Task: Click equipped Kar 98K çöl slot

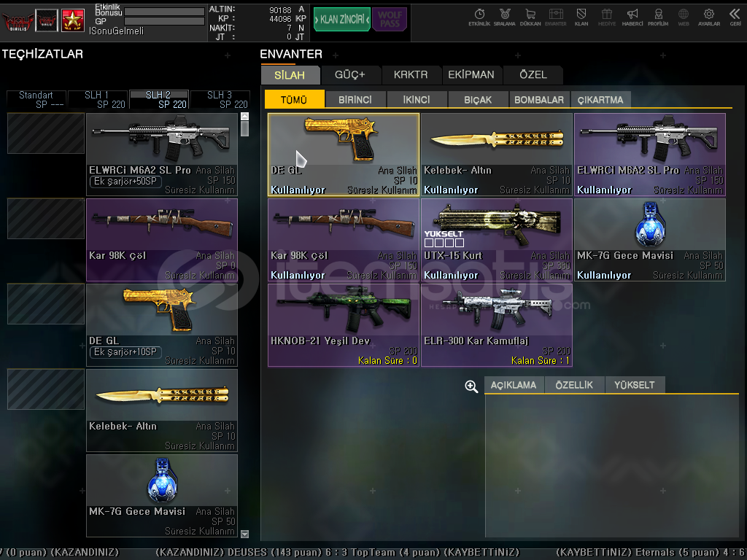Action: (162, 240)
